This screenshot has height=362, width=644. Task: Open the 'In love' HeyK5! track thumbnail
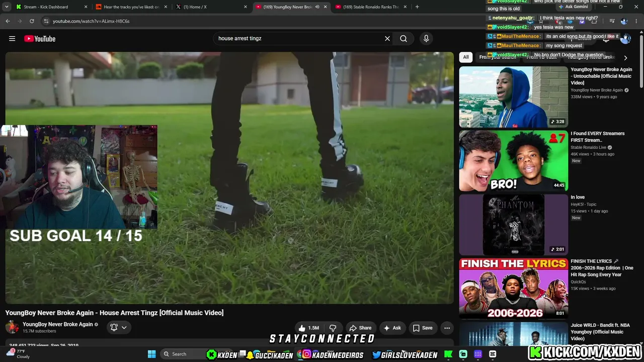pos(513,225)
